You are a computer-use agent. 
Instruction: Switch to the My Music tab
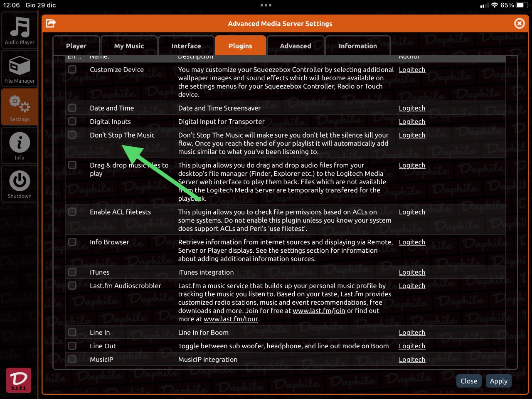coord(129,46)
